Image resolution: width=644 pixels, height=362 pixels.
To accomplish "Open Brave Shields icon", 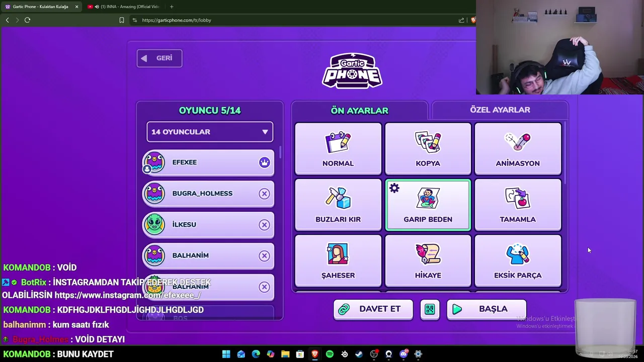I will [x=473, y=20].
